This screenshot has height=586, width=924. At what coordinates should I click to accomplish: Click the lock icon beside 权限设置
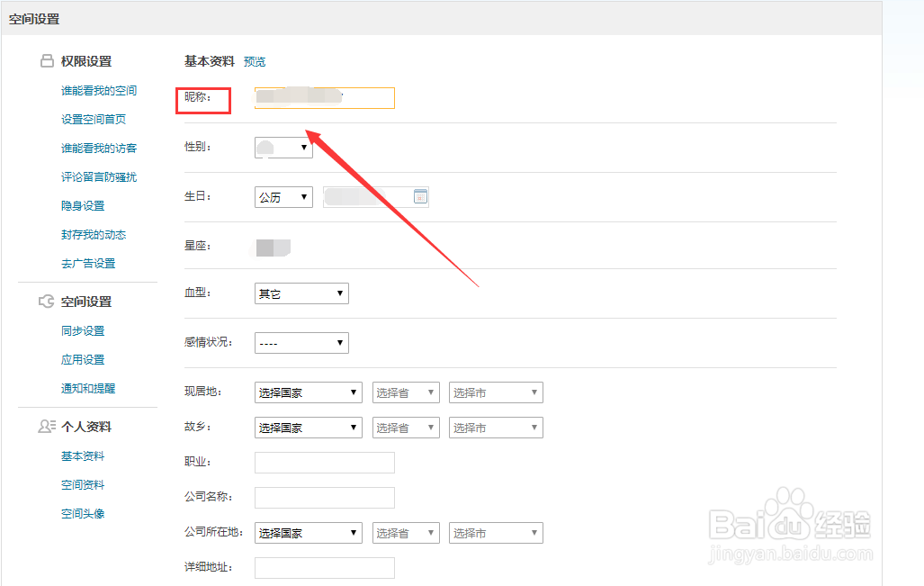point(47,60)
